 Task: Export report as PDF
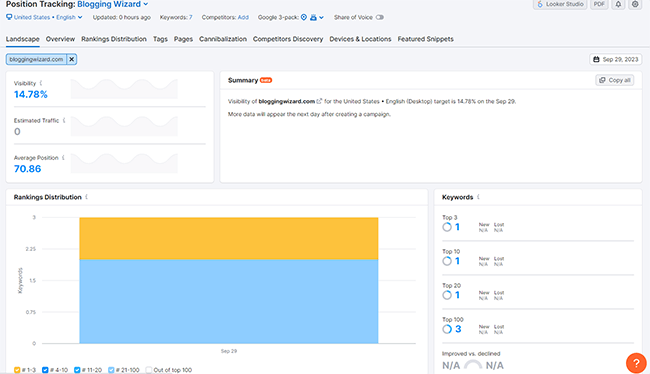(599, 4)
